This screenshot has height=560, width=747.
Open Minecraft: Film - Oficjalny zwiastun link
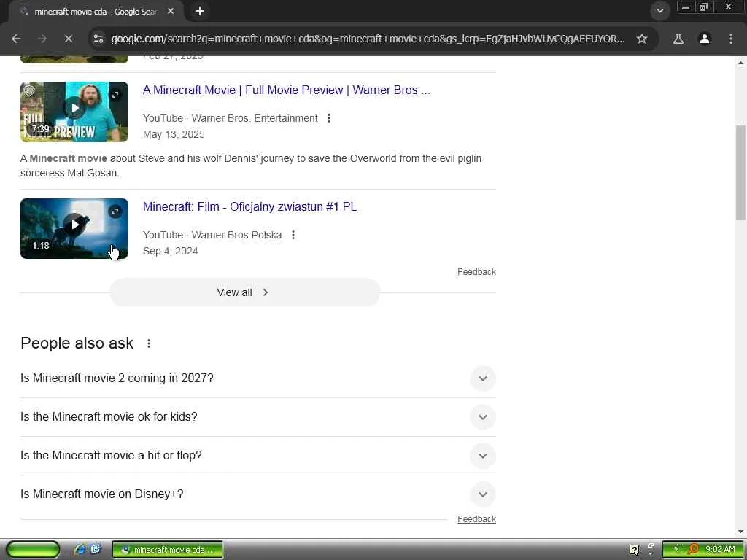[249, 206]
